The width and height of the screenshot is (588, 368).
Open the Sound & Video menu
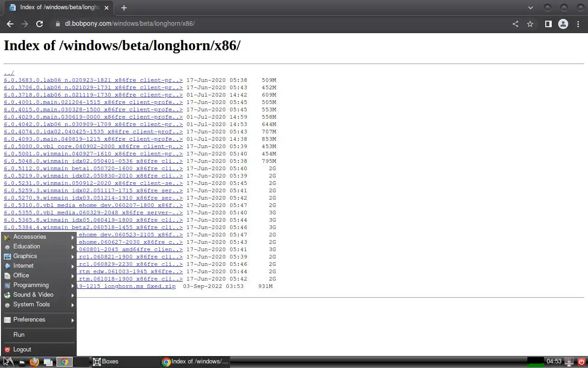pyautogui.click(x=39, y=295)
